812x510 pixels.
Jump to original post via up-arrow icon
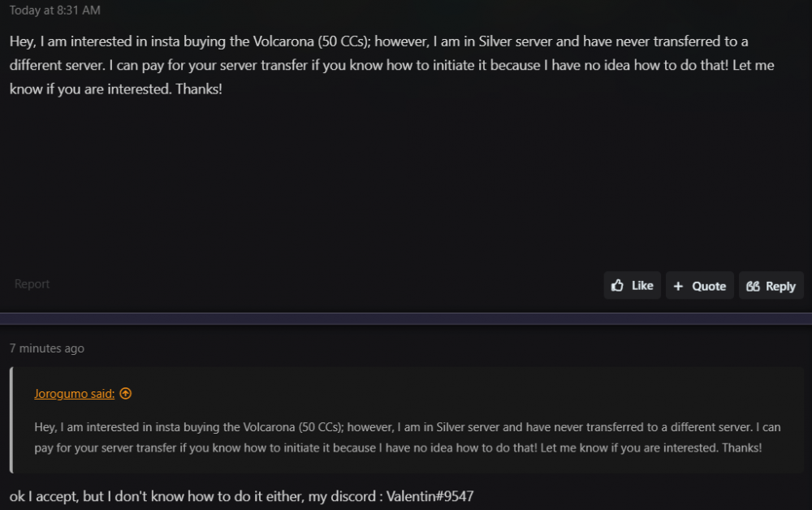click(125, 394)
